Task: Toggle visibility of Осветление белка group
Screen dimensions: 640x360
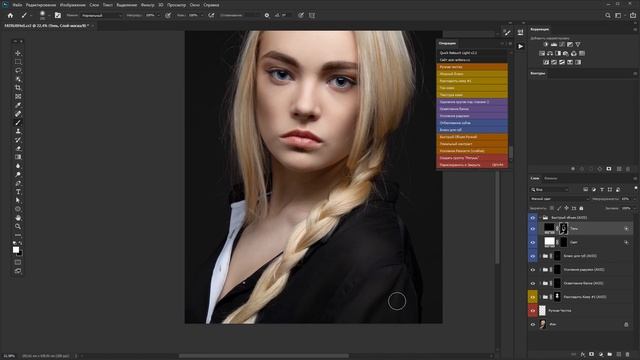Action: click(533, 283)
